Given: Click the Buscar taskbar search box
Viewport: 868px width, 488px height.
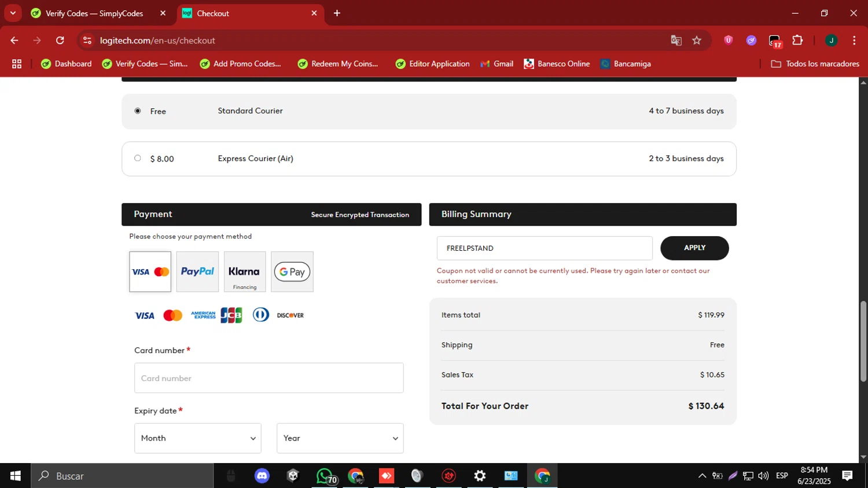Looking at the screenshot, I should coord(122,476).
